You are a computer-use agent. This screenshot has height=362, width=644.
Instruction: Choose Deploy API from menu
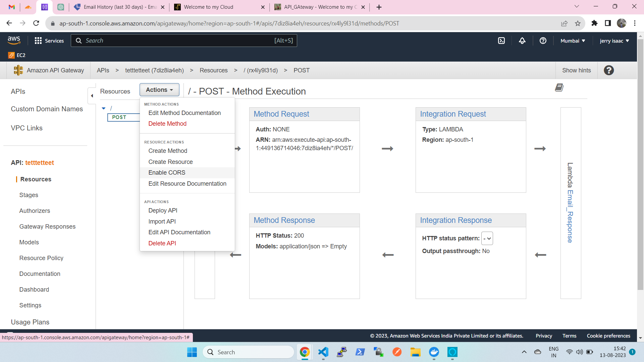(163, 210)
